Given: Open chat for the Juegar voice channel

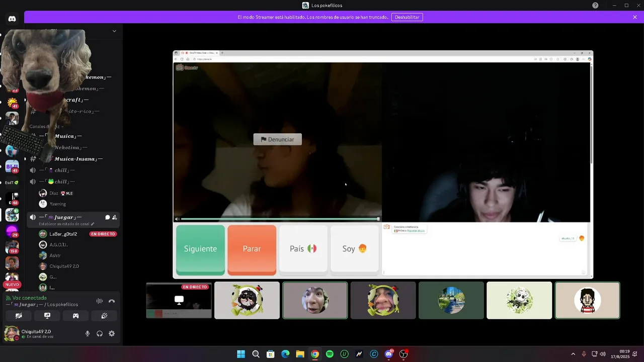Looking at the screenshot, I should (x=107, y=217).
